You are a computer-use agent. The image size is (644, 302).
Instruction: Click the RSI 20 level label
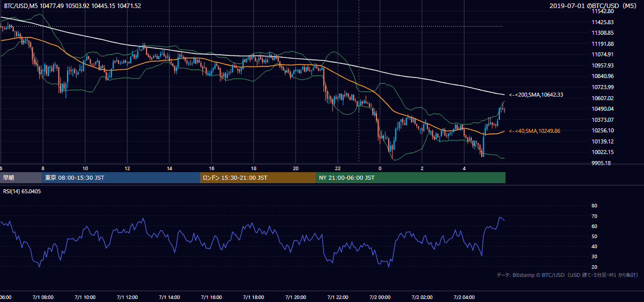click(594, 267)
